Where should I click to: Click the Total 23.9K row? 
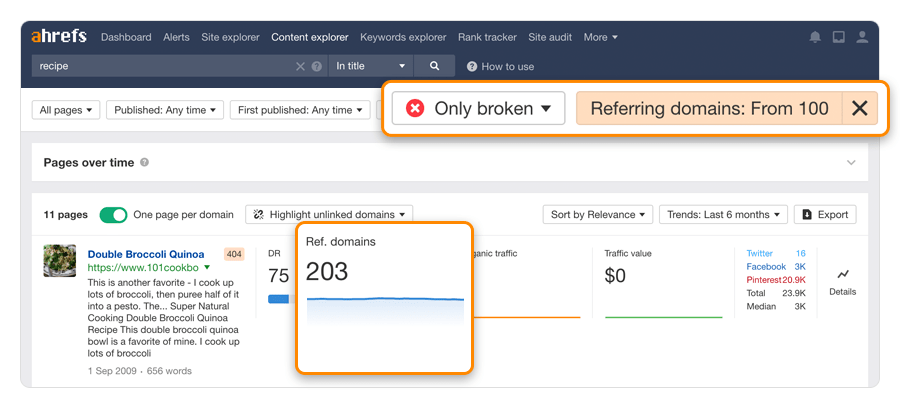tap(776, 293)
